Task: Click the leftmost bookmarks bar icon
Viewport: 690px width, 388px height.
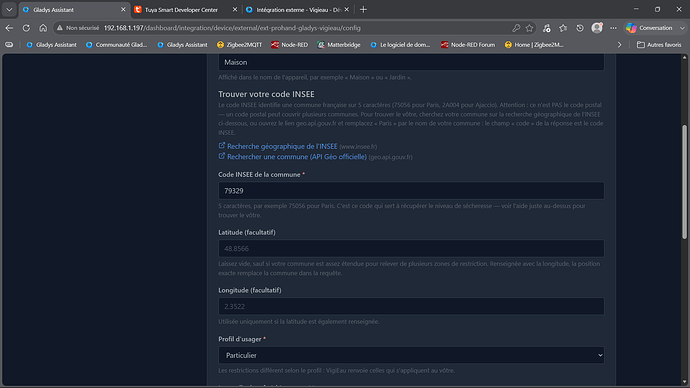Action: tap(9, 44)
